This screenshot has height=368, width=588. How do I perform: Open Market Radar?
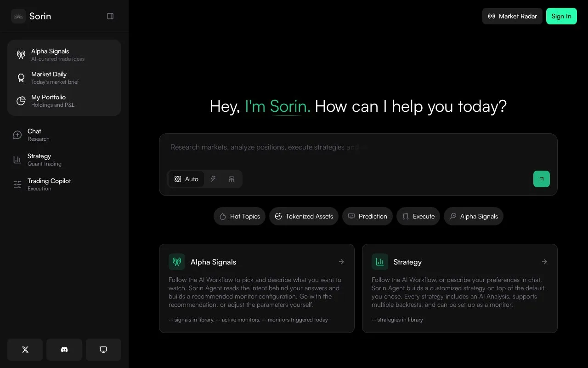(512, 16)
